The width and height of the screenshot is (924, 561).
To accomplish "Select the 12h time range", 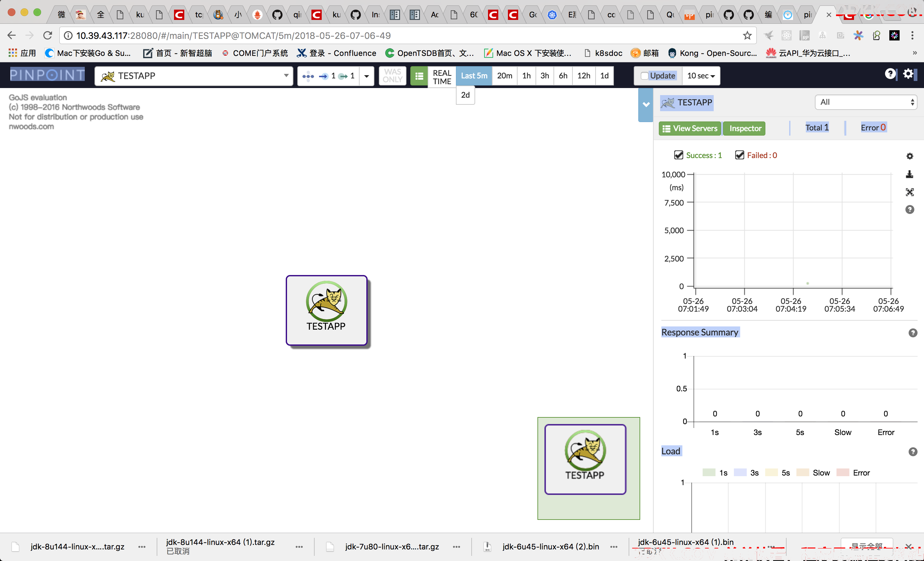I will (583, 76).
